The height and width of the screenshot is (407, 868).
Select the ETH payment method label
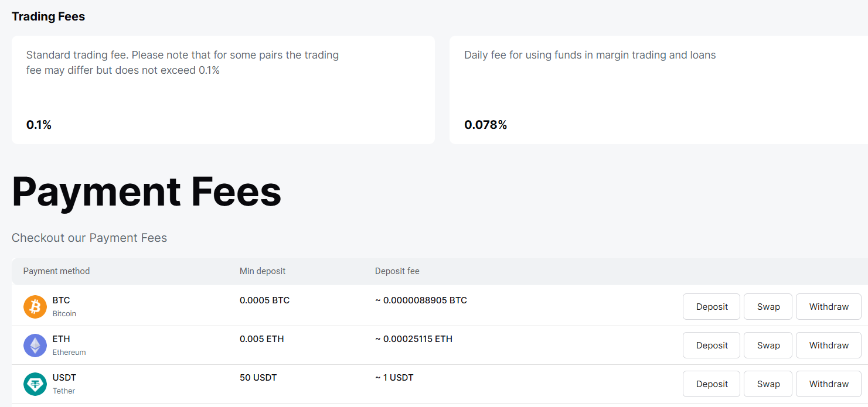pyautogui.click(x=61, y=338)
